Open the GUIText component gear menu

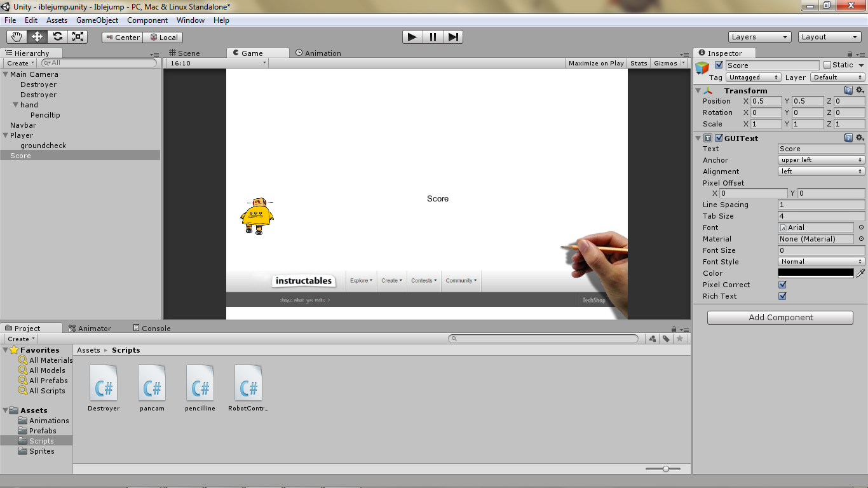click(x=860, y=138)
